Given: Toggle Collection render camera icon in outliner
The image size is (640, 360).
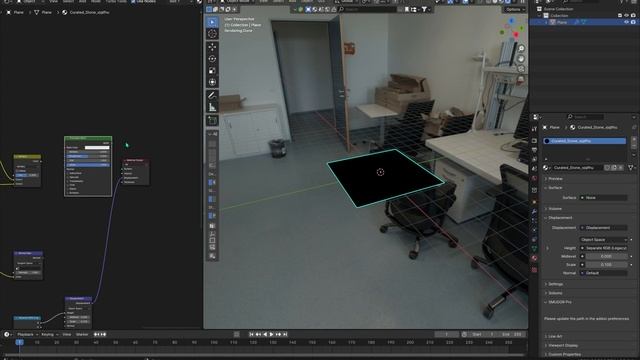Looking at the screenshot, I should pos(633,16).
